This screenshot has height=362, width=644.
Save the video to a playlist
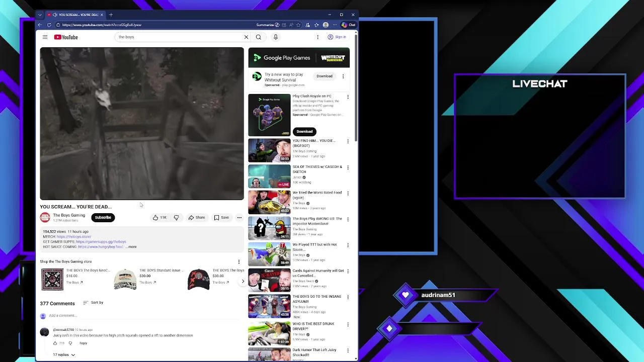[x=221, y=218]
